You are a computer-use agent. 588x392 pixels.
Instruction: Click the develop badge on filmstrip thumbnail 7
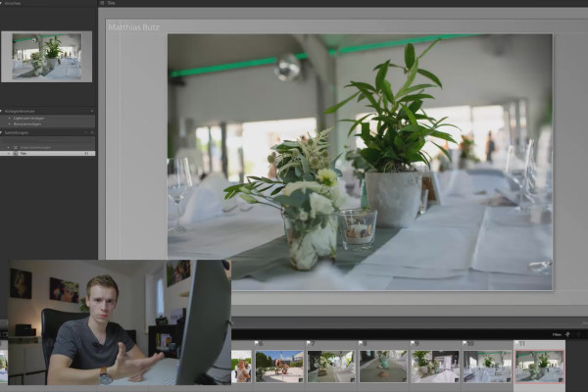pyautogui.click(x=353, y=380)
